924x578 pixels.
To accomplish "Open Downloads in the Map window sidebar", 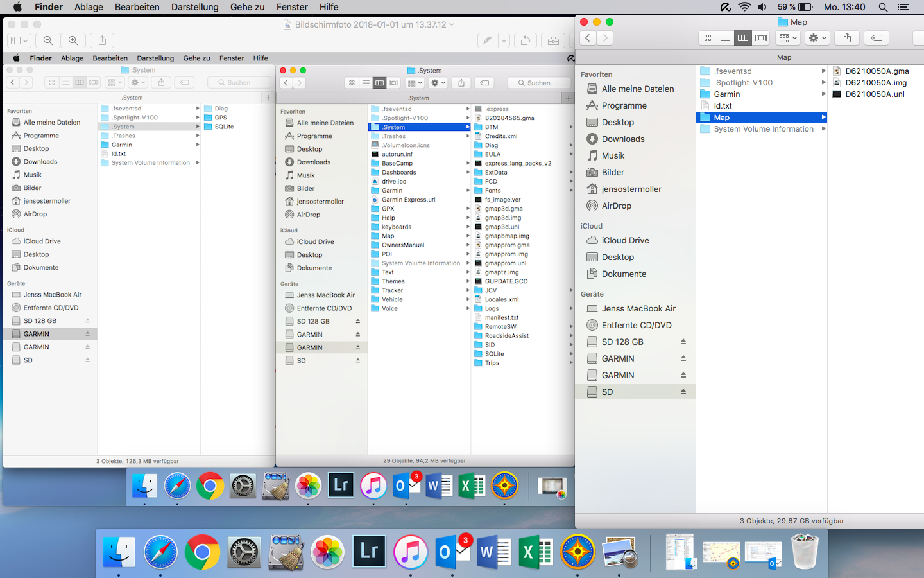I will [x=622, y=139].
